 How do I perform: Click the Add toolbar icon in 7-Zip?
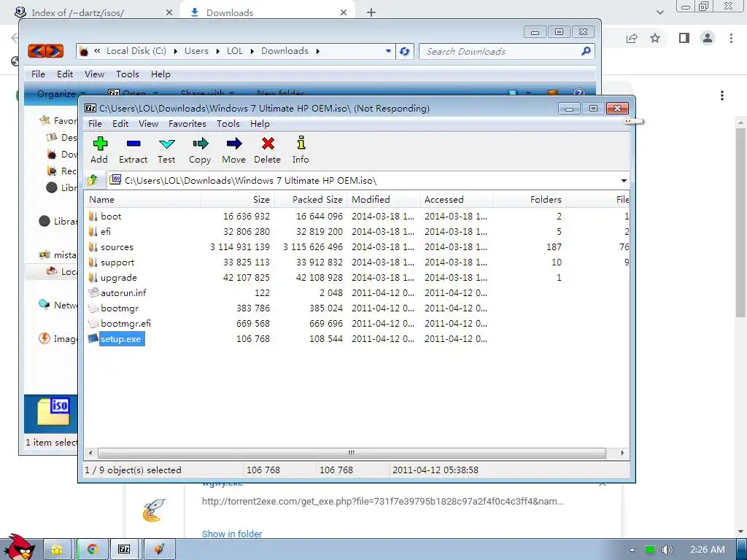coord(100,144)
